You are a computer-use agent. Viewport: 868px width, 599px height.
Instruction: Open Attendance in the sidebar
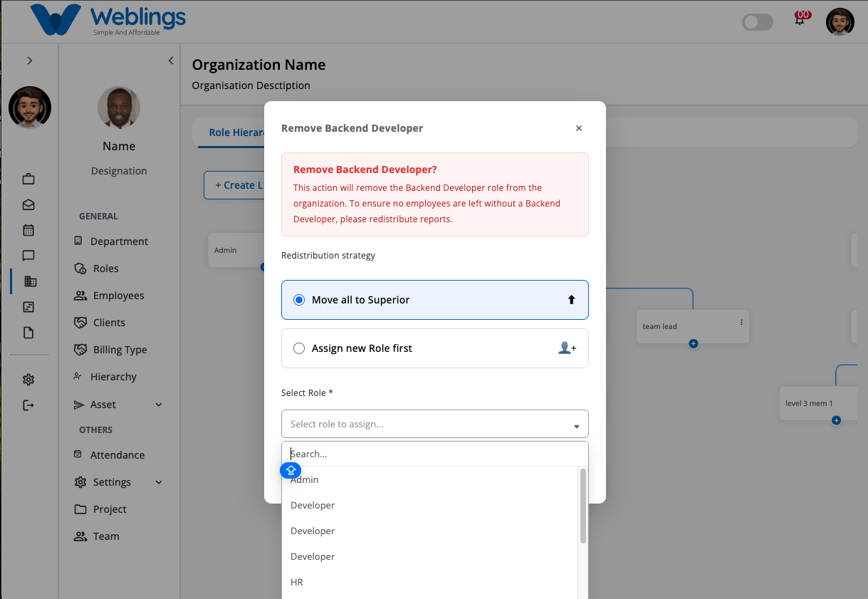[110, 455]
